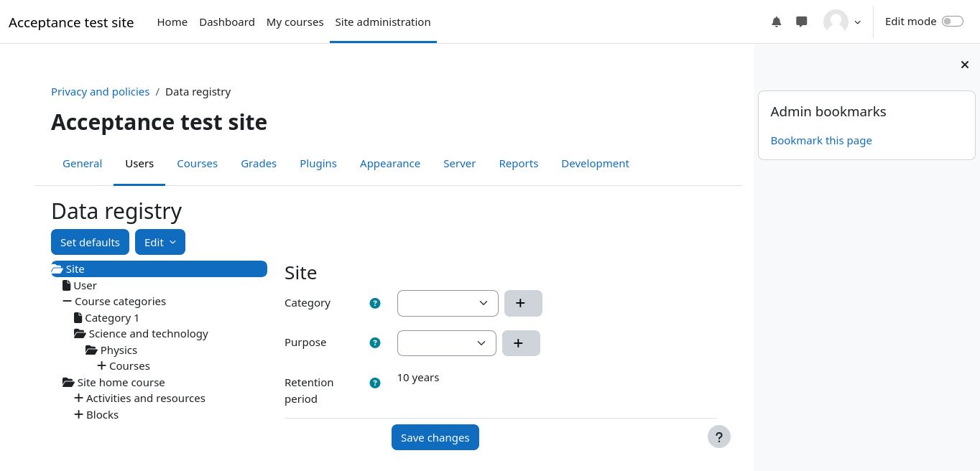Open the Dashboard navigation item
Screen dimensions: 980x471
[226, 22]
